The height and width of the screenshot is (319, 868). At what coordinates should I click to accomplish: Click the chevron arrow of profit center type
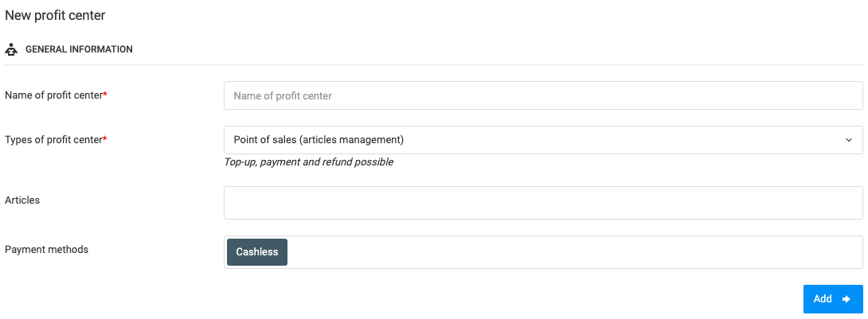click(x=849, y=141)
